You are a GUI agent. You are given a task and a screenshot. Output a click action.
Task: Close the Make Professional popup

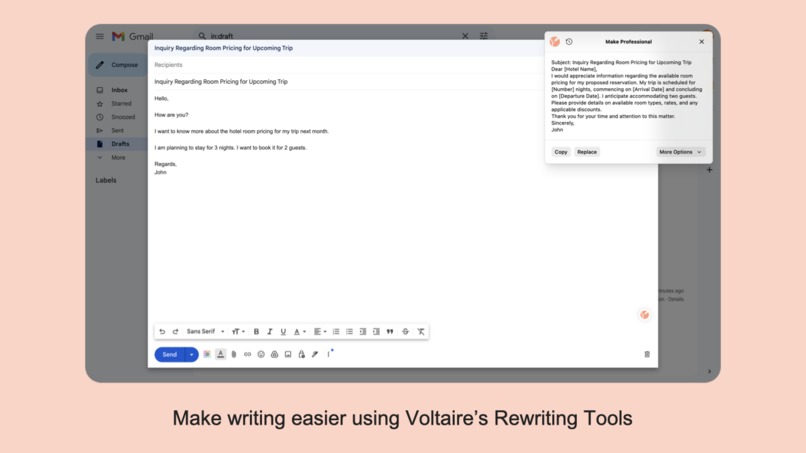pyautogui.click(x=702, y=42)
